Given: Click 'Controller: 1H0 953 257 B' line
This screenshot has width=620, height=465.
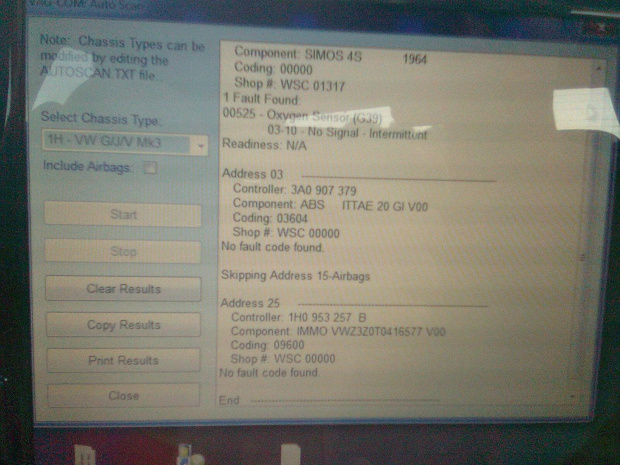Looking at the screenshot, I should [x=299, y=318].
